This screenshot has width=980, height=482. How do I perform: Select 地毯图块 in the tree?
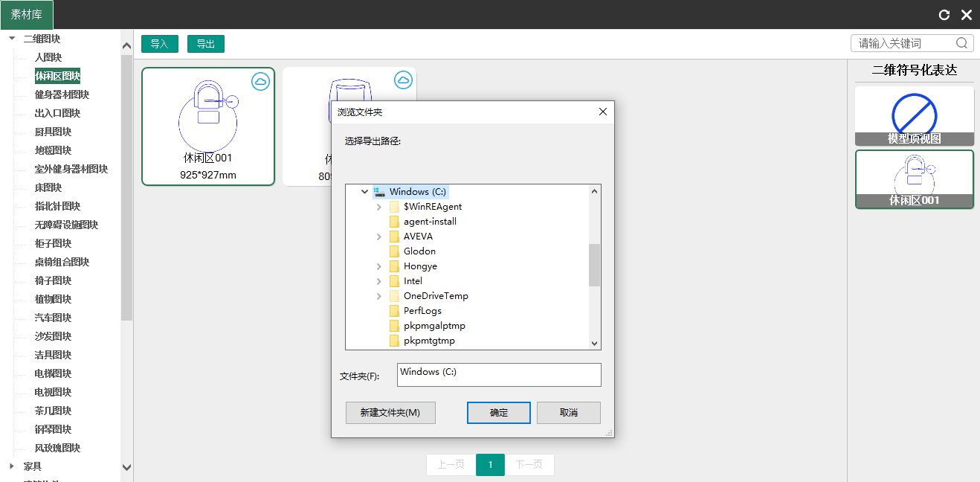pyautogui.click(x=53, y=150)
